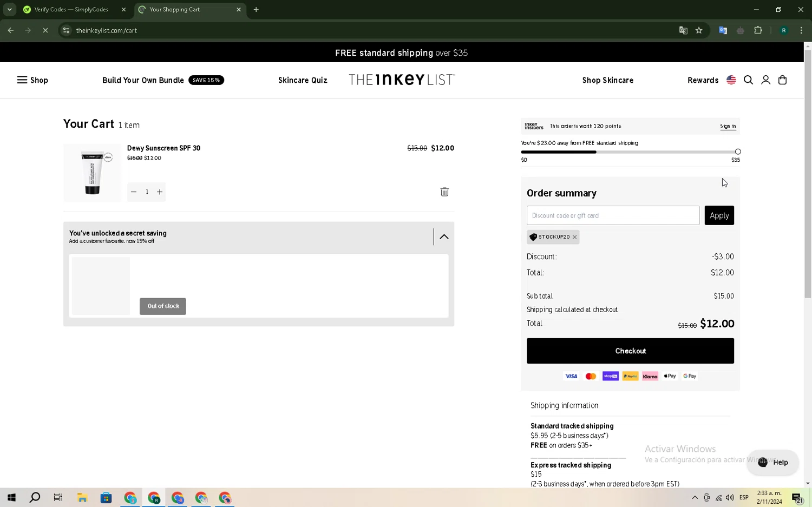Open a new browser tab
The height and width of the screenshot is (507, 812).
pos(256,10)
